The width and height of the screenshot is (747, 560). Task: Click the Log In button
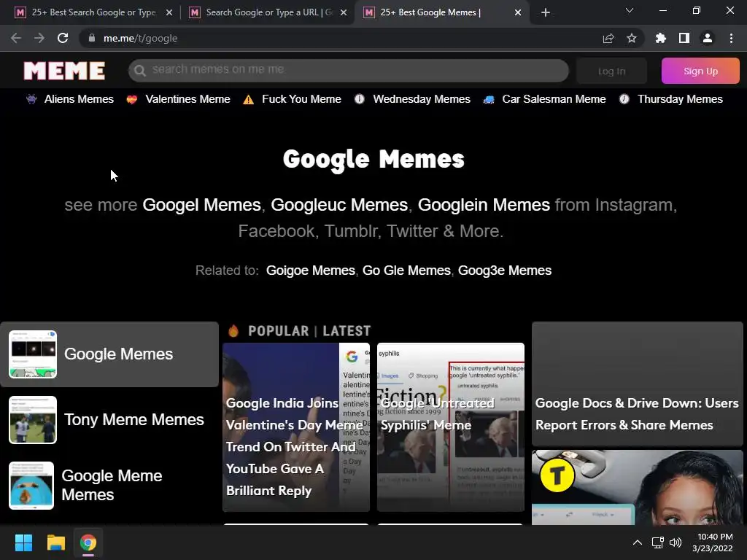pos(612,71)
